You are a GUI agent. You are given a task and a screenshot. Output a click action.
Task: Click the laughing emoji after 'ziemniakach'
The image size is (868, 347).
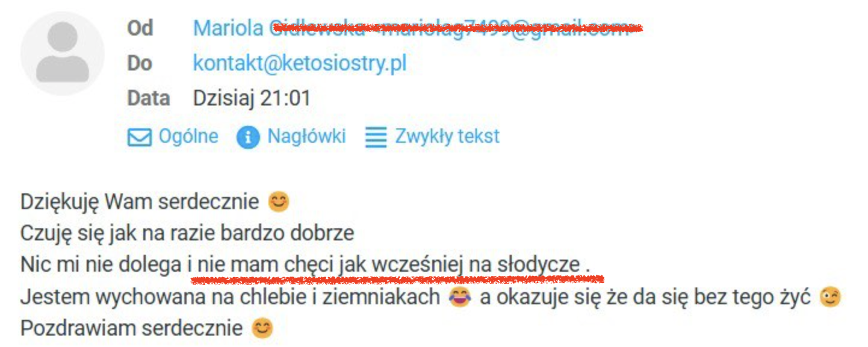460,297
